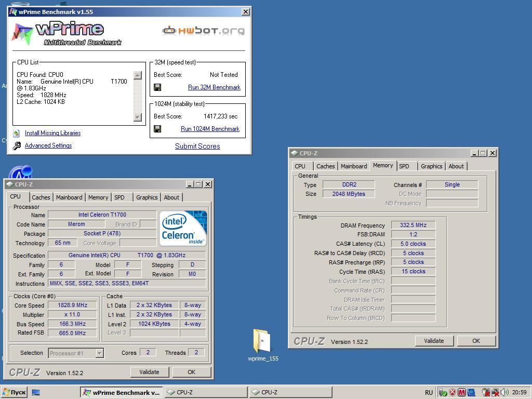The height and width of the screenshot is (399, 532).
Task: Select About tab in Memory CPU-Z window
Action: coord(456,166)
